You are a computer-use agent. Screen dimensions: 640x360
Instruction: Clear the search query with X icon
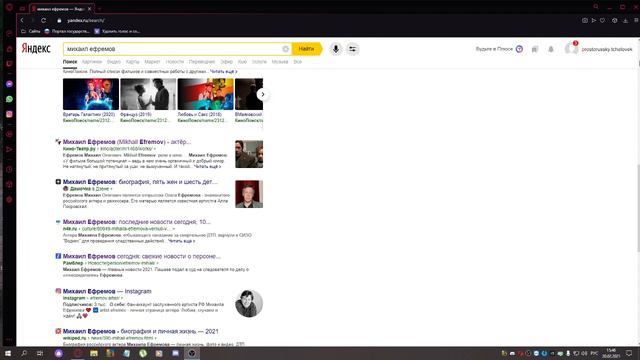(x=285, y=49)
